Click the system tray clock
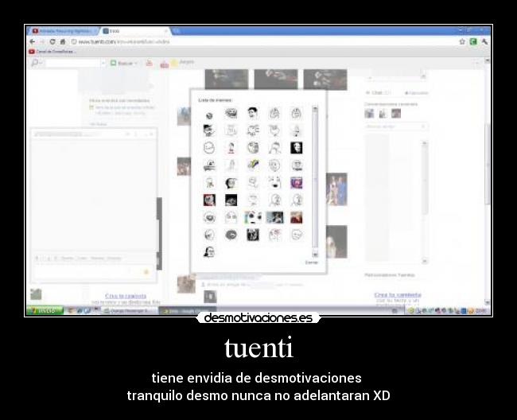517x420 pixels. (x=482, y=310)
